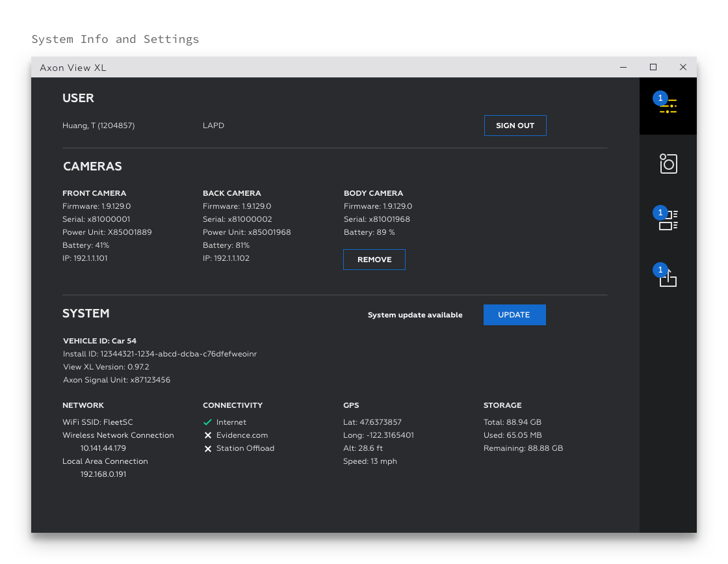Click the LAPD agency text
The width and height of the screenshot is (728, 564).
coord(214,126)
